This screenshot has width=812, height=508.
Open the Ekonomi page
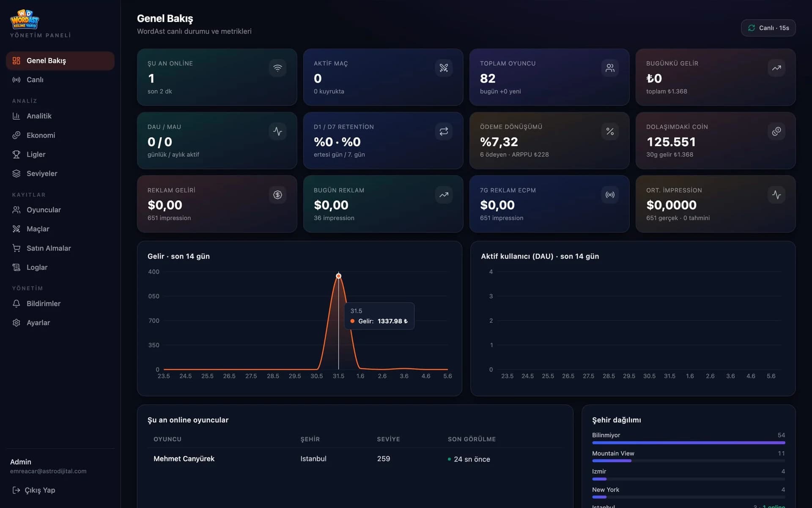[60, 135]
